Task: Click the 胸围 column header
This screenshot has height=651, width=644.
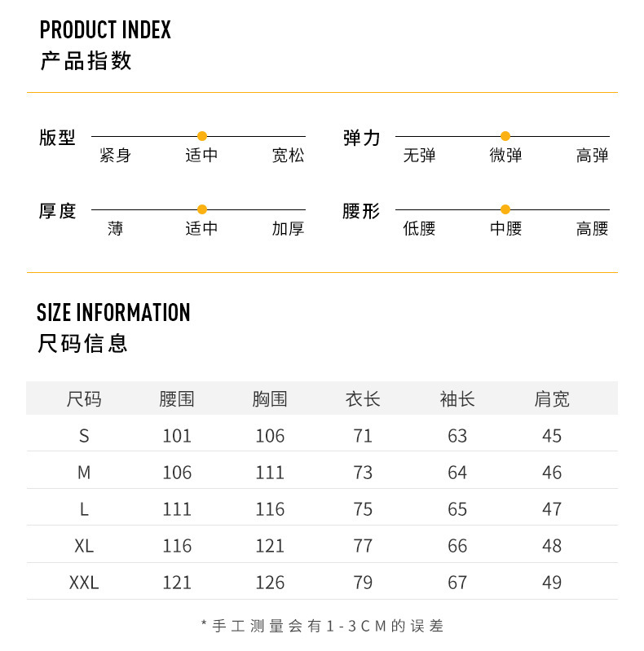Action: point(270,399)
